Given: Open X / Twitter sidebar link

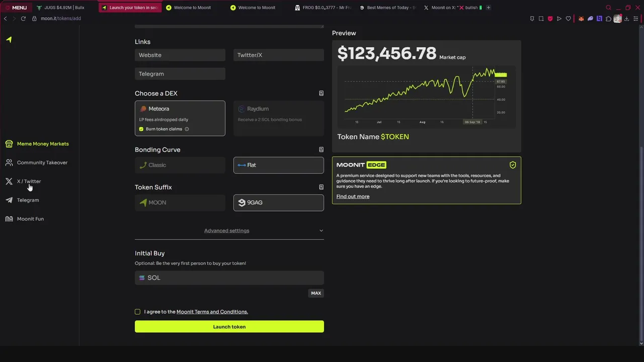Looking at the screenshot, I should (x=23, y=182).
